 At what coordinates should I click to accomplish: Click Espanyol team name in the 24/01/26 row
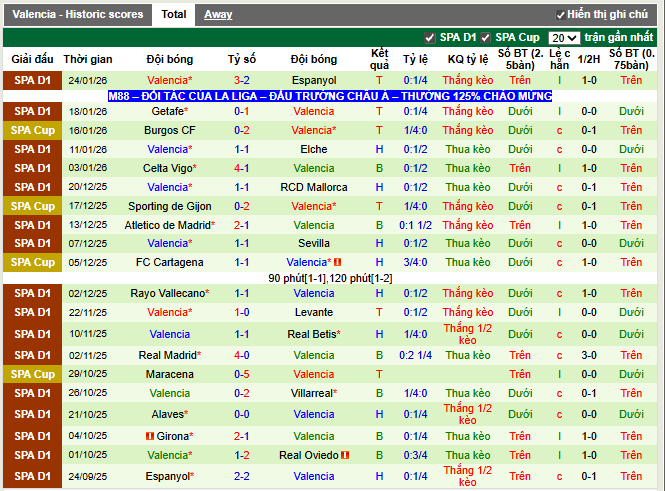[314, 80]
